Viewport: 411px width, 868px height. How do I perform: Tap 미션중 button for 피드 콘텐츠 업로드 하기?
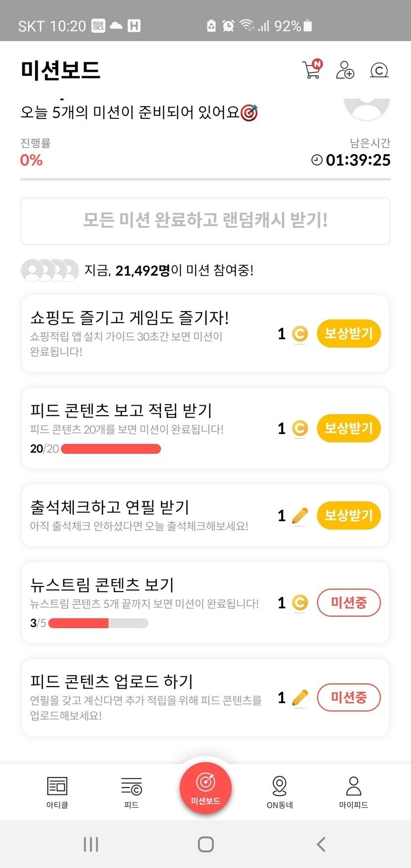click(x=349, y=698)
